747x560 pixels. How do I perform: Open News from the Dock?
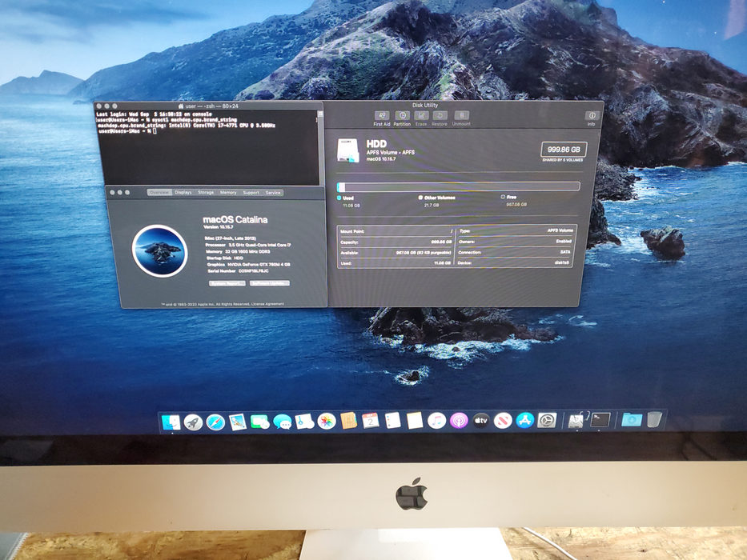tap(503, 421)
